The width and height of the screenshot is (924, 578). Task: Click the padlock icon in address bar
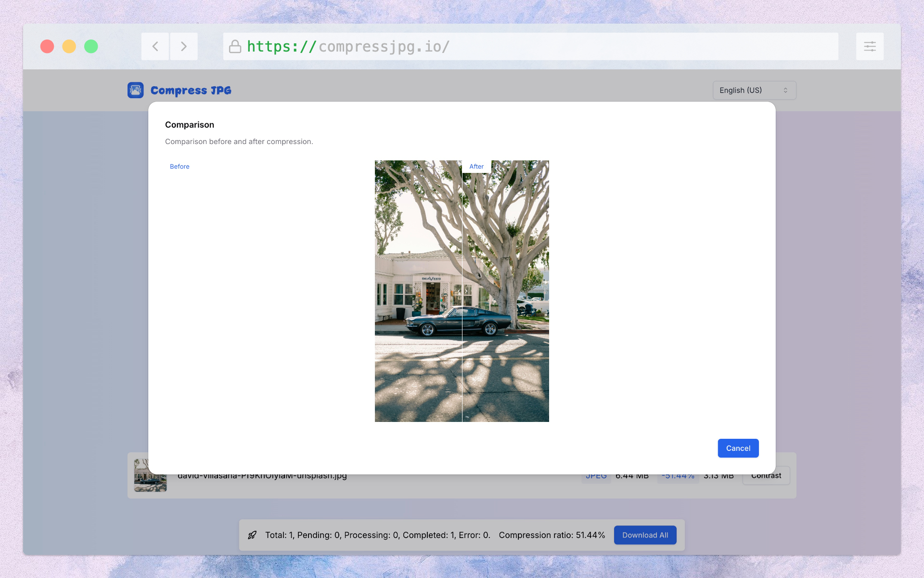(x=235, y=46)
